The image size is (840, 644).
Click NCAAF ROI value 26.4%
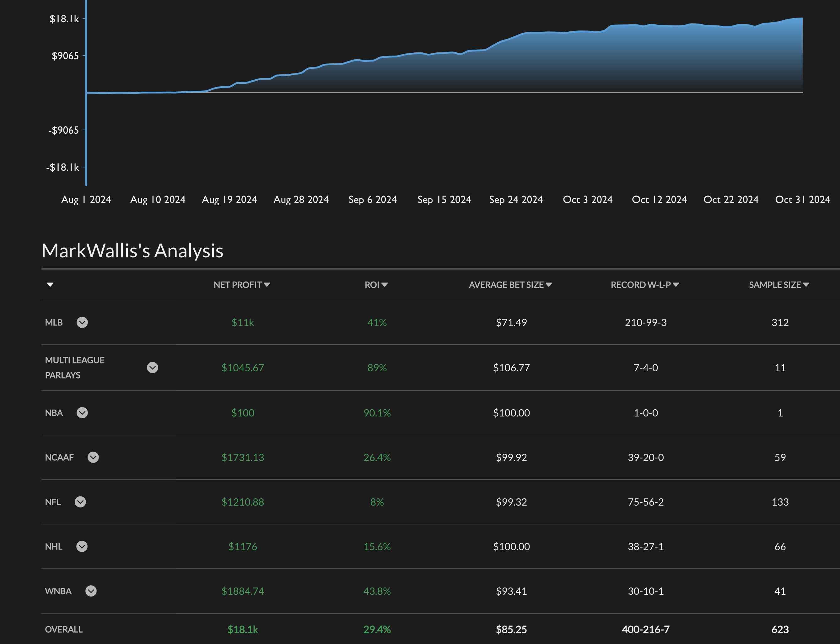click(377, 457)
